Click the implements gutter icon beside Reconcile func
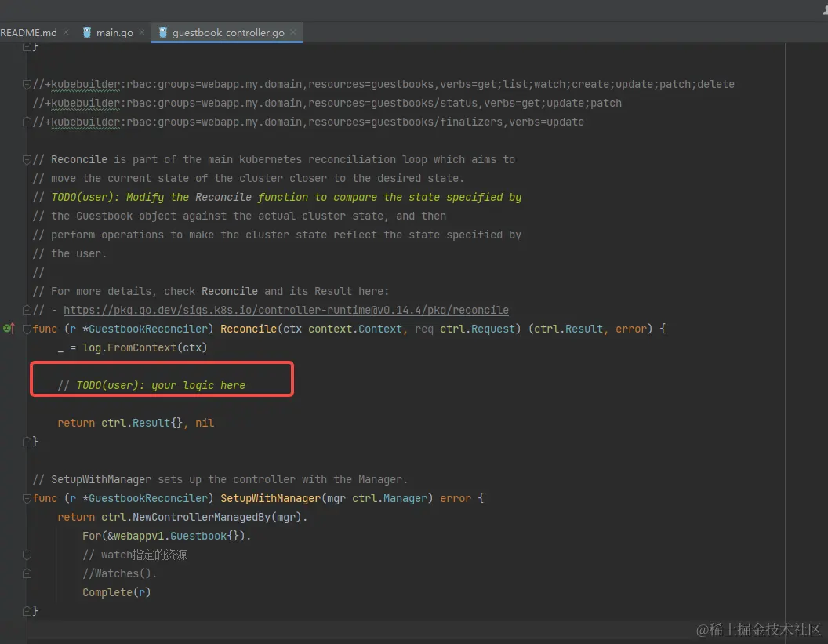 point(9,329)
